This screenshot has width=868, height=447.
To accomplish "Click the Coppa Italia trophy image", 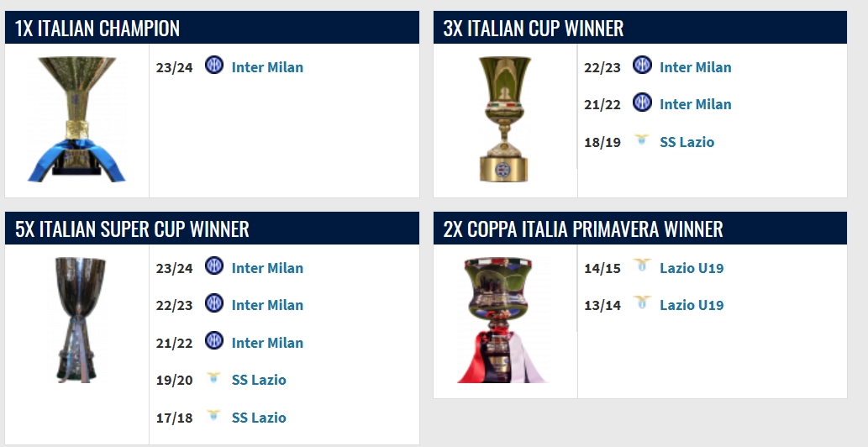I will 504,118.
